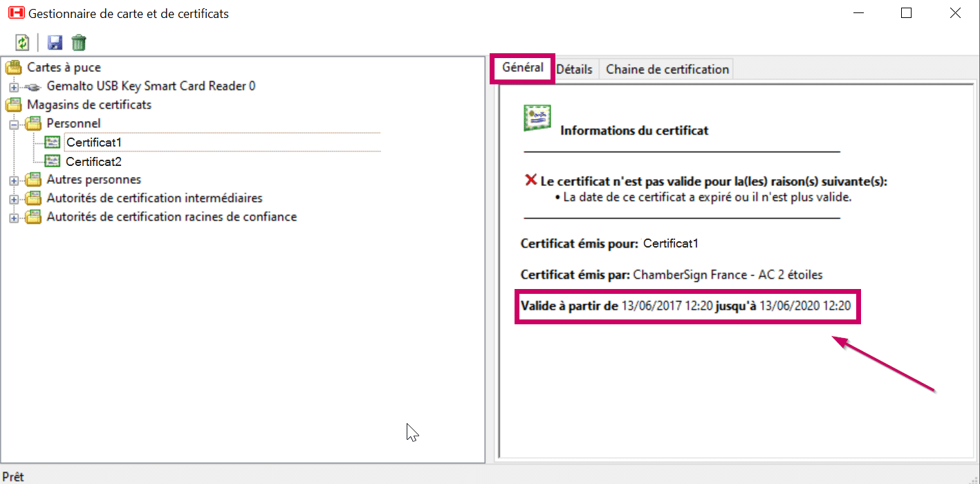Expand the Gemalto USB Key Smart Card Reader node
The width and height of the screenshot is (980, 484).
click(14, 87)
